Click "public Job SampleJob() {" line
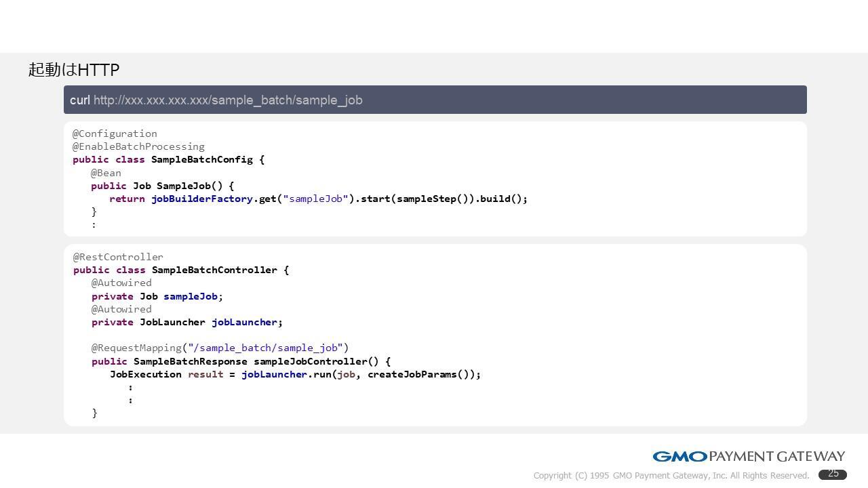This screenshot has width=868, height=488. click(162, 186)
